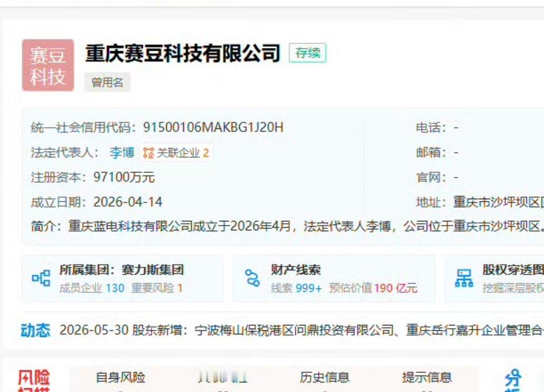
Task: Click the 动态 label
Action: tap(35, 330)
